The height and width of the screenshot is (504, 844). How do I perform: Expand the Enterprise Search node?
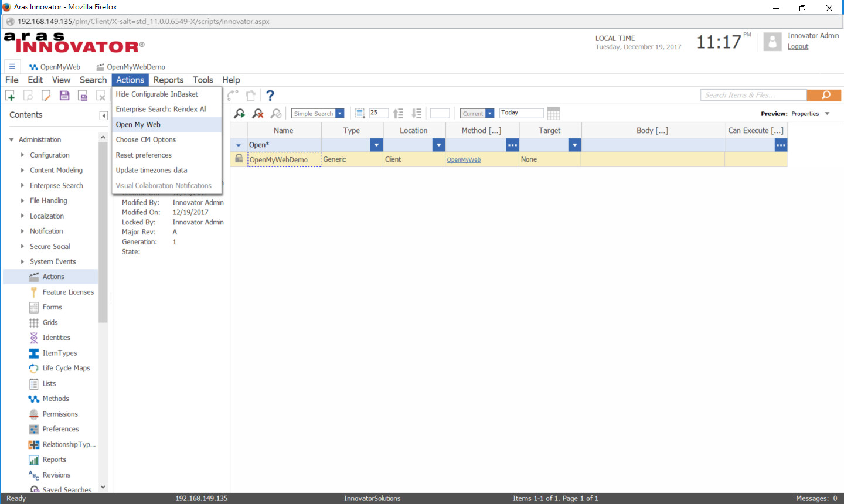tap(22, 185)
